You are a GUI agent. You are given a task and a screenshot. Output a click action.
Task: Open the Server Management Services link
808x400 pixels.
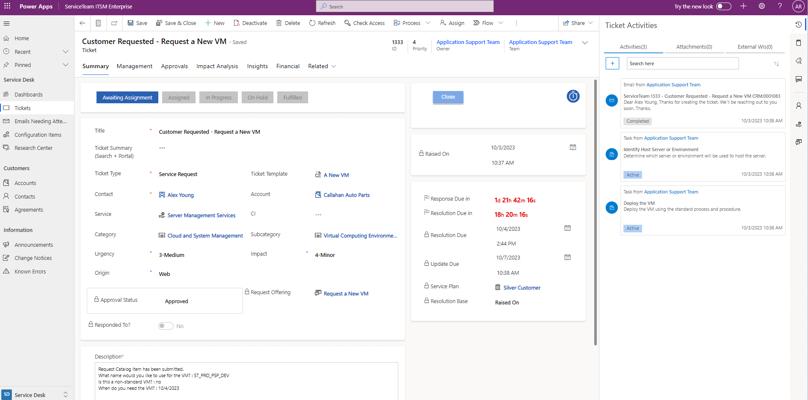[201, 215]
